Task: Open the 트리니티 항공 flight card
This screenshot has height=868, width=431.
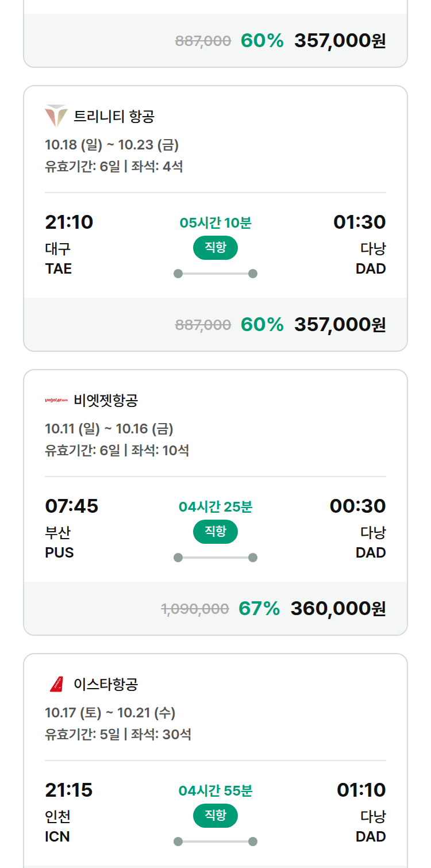Action: tap(215, 218)
